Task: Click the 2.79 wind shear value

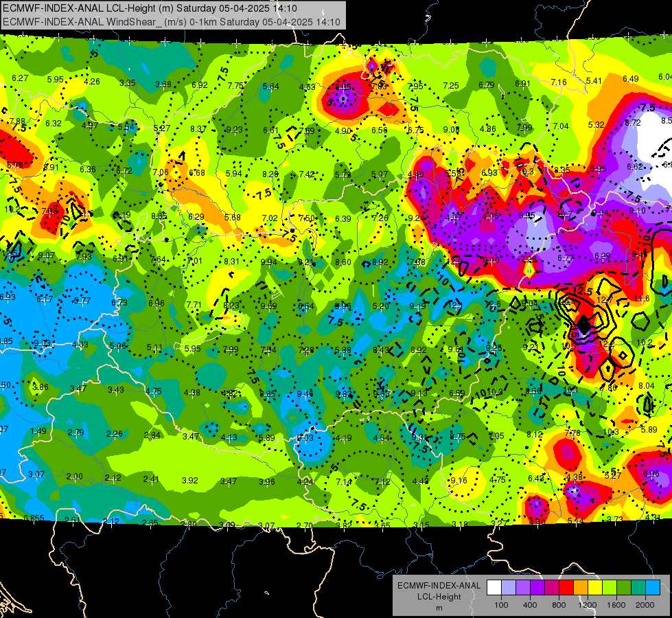Action: coord(76,433)
